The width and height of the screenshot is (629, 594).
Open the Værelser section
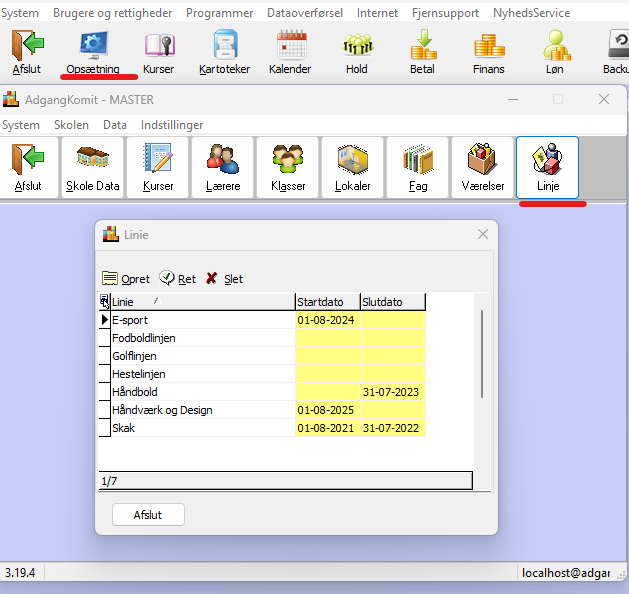pyautogui.click(x=483, y=168)
